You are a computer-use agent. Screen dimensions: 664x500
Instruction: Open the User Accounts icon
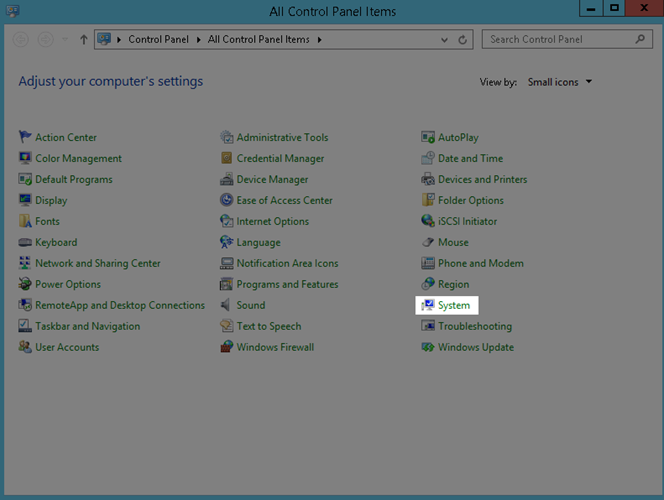click(25, 347)
